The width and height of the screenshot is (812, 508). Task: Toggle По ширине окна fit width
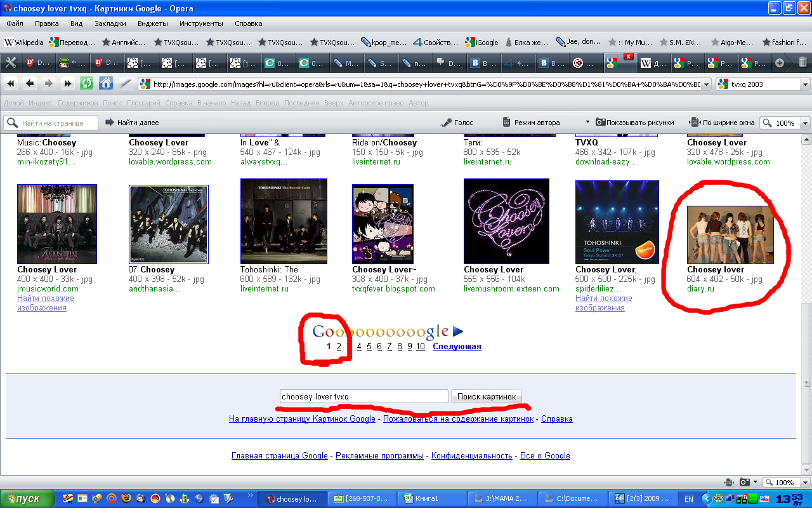coord(721,123)
